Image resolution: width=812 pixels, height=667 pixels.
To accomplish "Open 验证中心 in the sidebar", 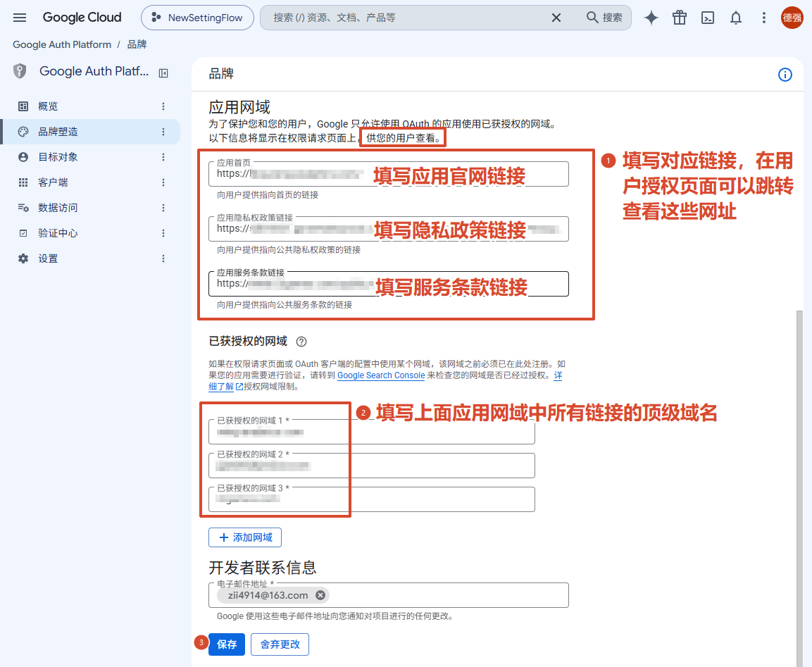I will point(90,233).
